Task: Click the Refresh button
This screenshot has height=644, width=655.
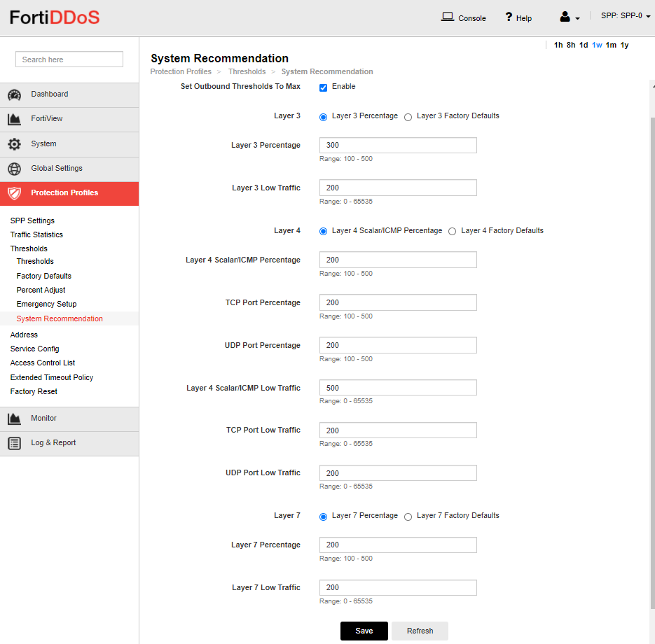Action: [419, 631]
